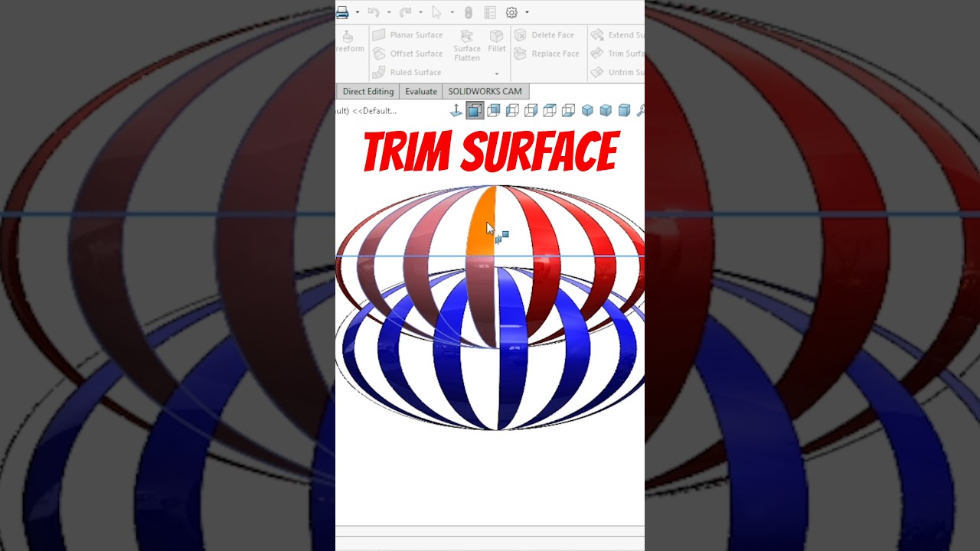The width and height of the screenshot is (980, 551).
Task: Choose the Select cursor tool
Action: [x=437, y=12]
